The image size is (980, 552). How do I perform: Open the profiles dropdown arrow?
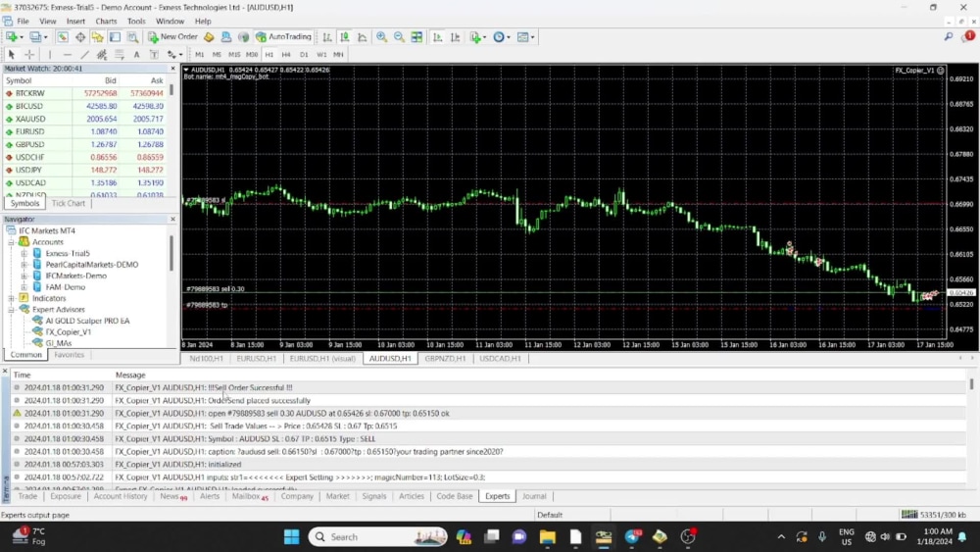click(x=46, y=37)
